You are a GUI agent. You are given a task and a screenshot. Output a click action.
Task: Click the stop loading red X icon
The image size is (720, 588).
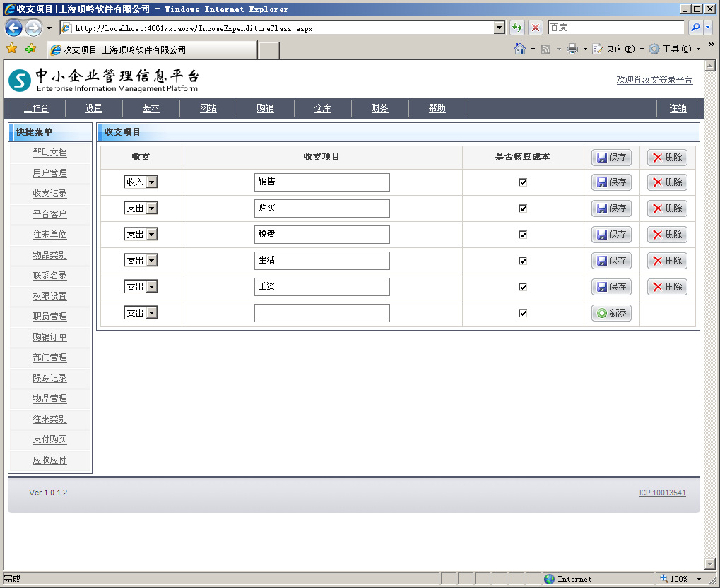(x=536, y=28)
